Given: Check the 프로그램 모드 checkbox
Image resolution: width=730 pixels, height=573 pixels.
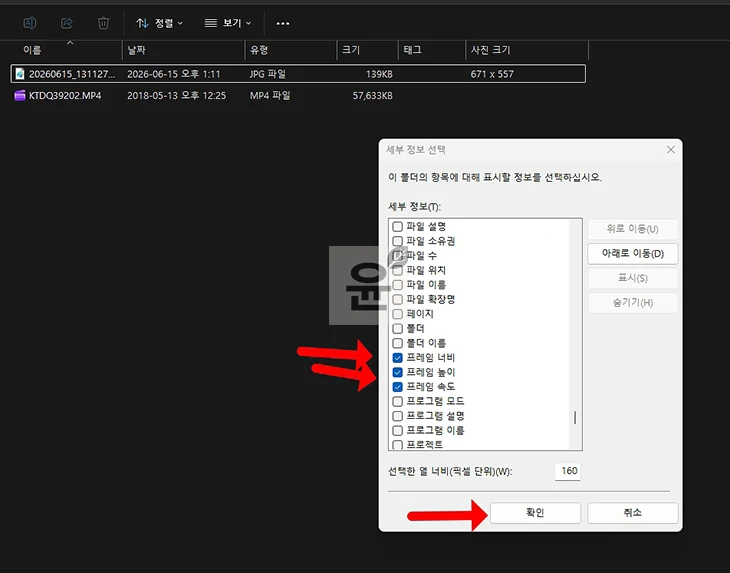Looking at the screenshot, I should [x=398, y=401].
